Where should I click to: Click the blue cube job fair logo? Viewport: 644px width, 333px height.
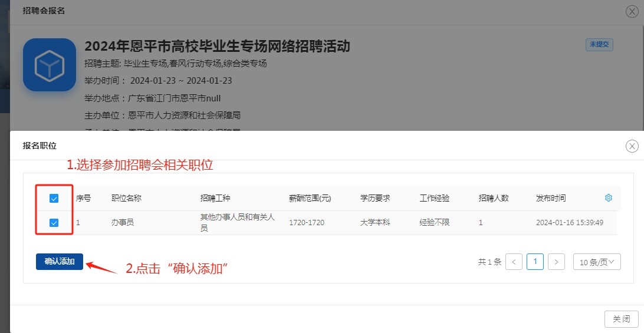pyautogui.click(x=50, y=65)
